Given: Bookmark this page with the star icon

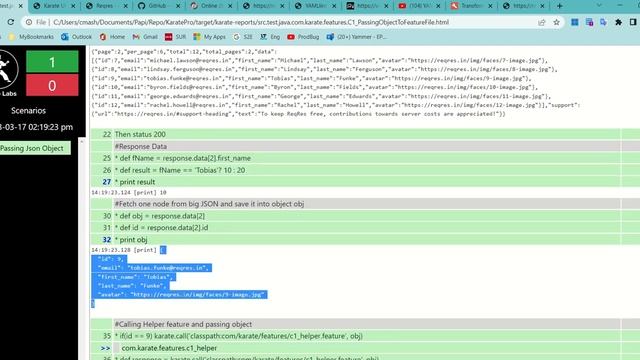Looking at the screenshot, I should point(556,22).
